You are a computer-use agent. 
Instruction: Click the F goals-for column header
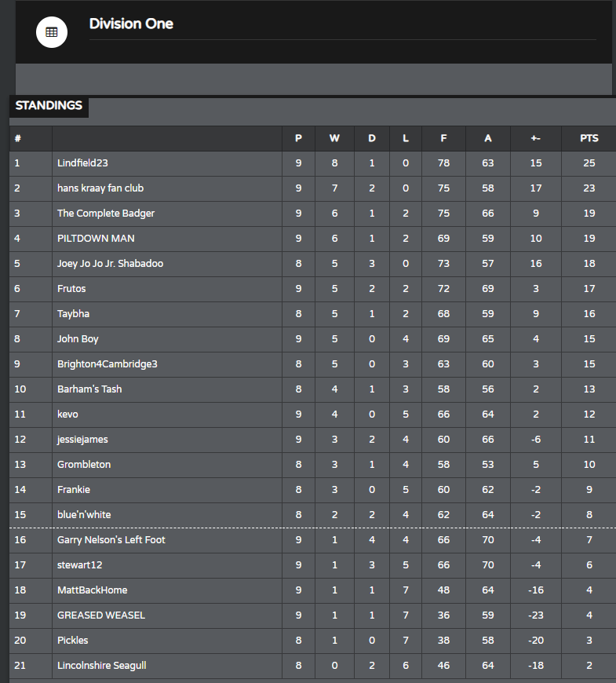point(443,138)
